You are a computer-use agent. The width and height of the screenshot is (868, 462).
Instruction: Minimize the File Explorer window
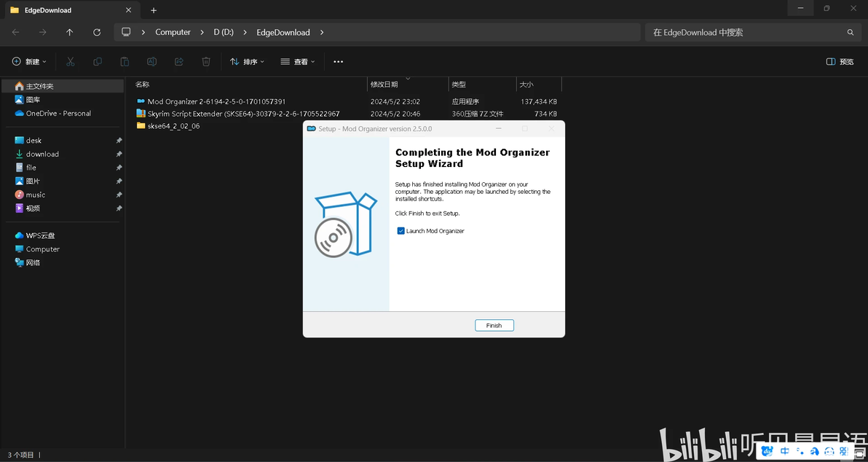(800, 8)
